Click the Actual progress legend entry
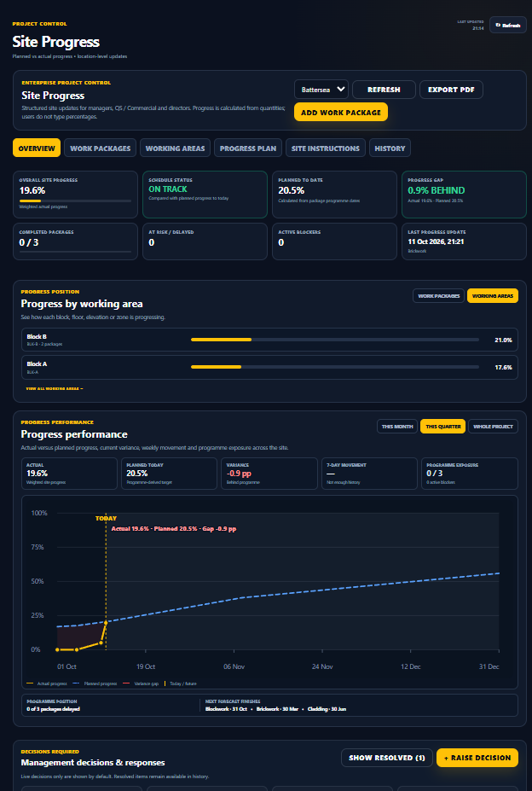The width and height of the screenshot is (532, 791). pos(46,683)
